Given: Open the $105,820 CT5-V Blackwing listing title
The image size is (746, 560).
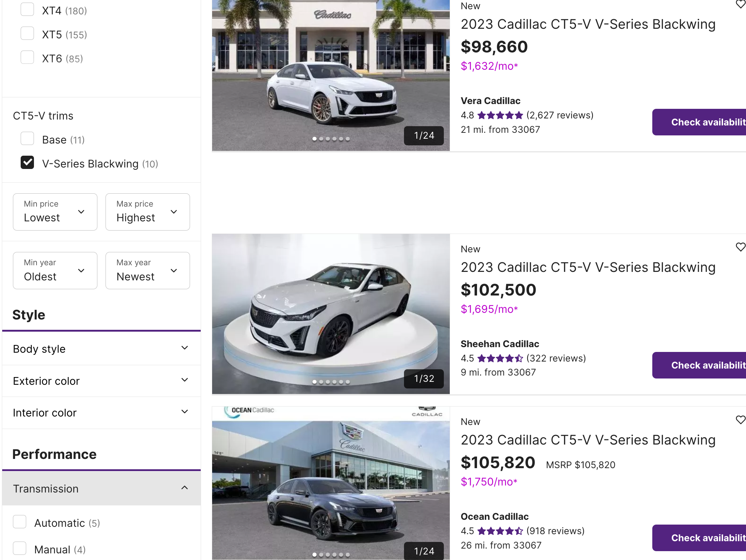Looking at the screenshot, I should (588, 440).
